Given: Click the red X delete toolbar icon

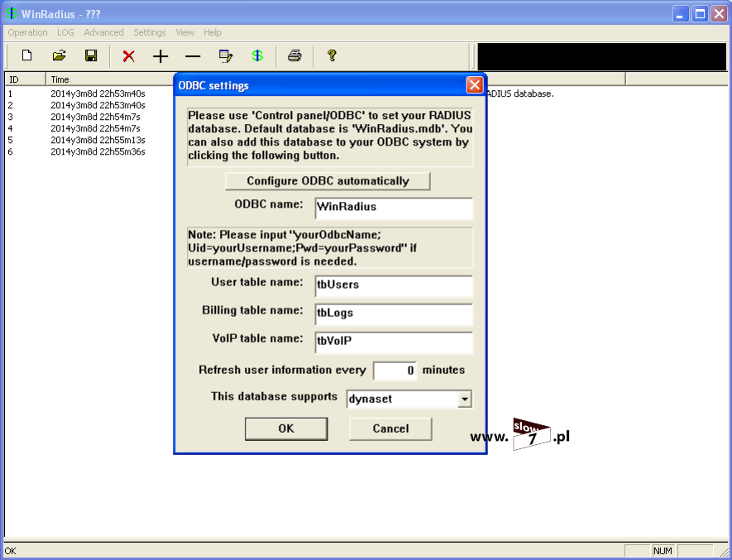Looking at the screenshot, I should point(128,56).
